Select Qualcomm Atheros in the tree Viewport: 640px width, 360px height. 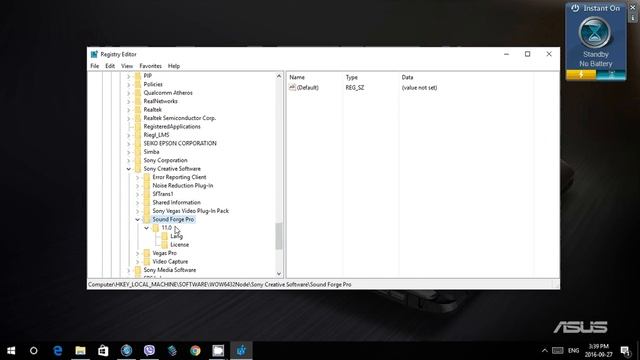[x=168, y=93]
